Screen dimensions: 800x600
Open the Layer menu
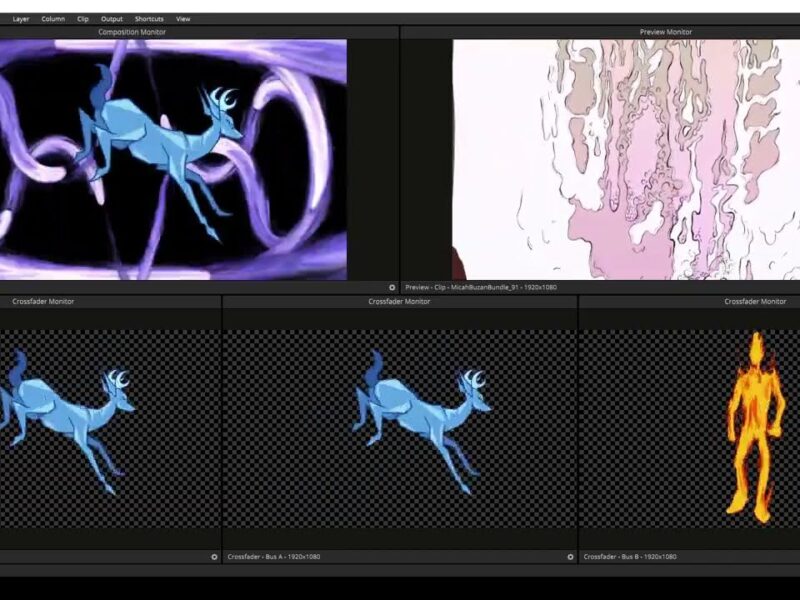point(21,19)
